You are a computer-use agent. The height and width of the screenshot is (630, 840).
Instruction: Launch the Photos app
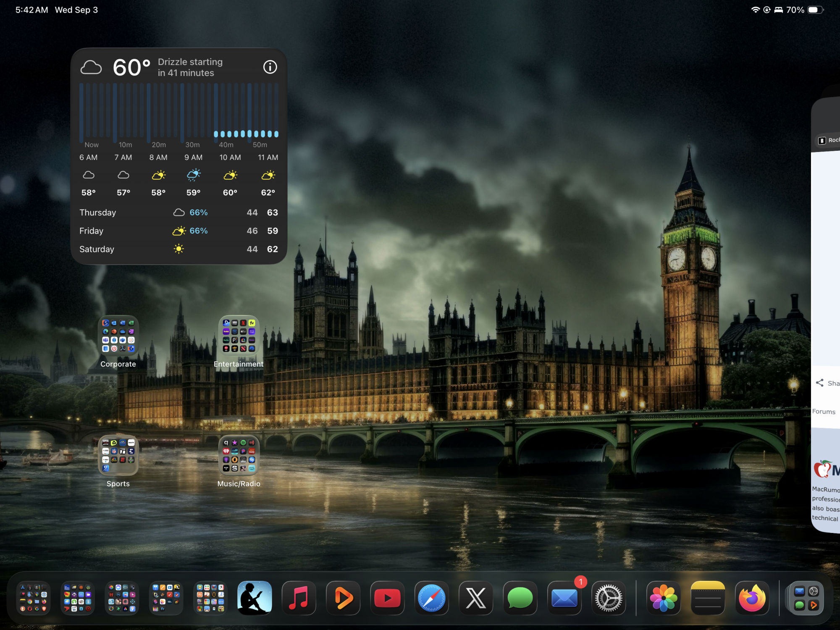tap(664, 598)
